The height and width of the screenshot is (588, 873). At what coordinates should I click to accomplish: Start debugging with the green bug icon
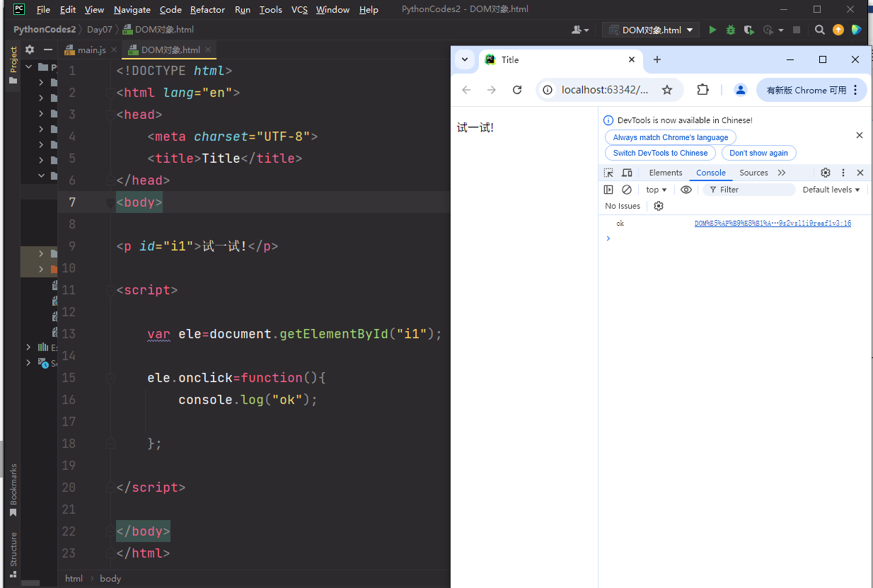[x=731, y=30]
